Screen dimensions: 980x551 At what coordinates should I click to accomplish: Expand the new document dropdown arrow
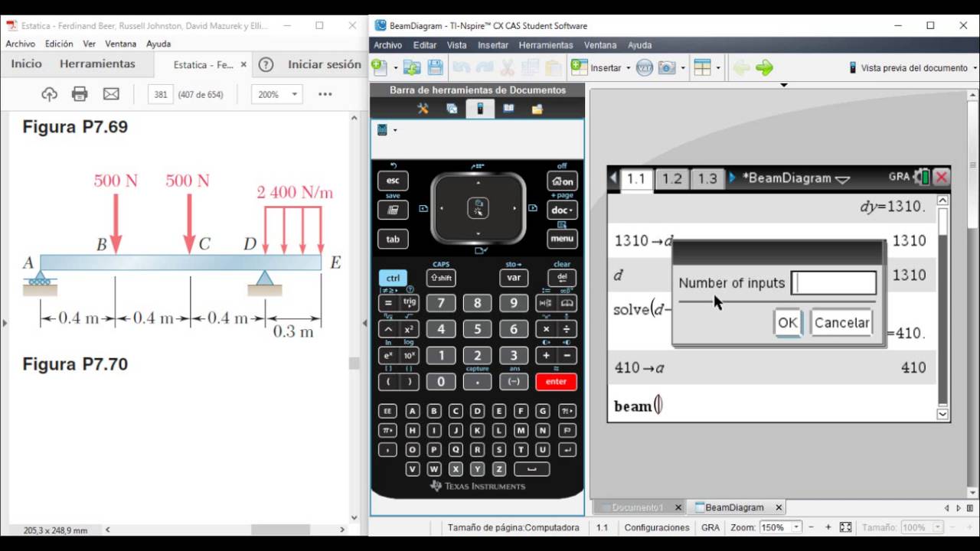click(396, 68)
